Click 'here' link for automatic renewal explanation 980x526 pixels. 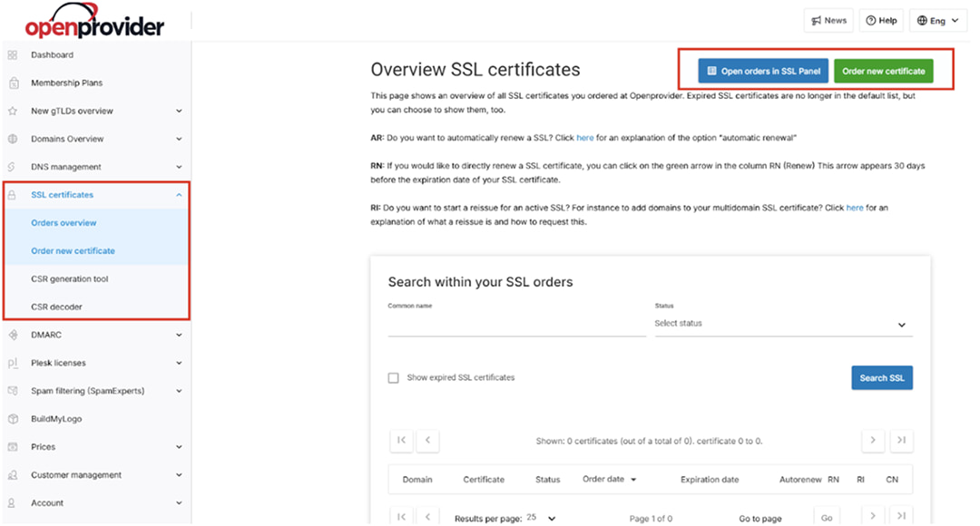pos(585,138)
